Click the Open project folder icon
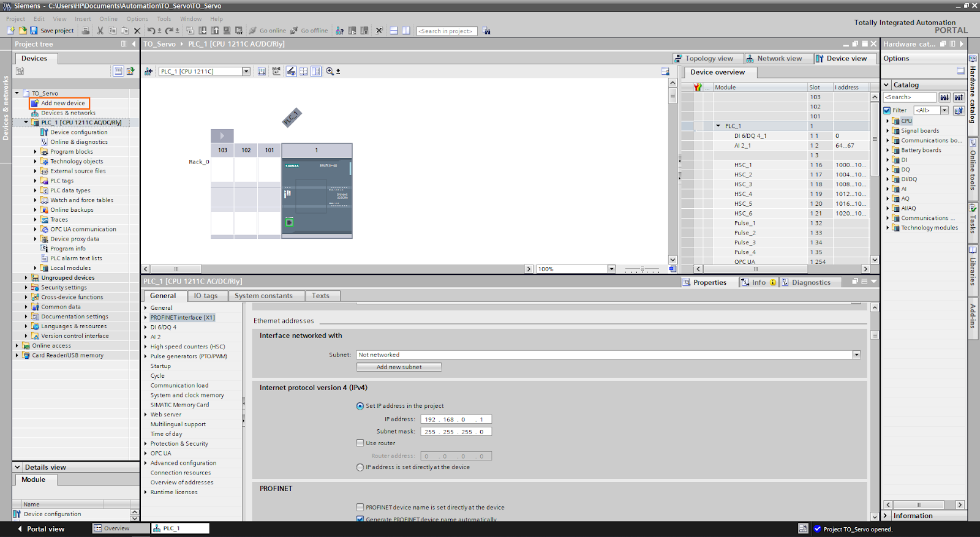This screenshot has height=537, width=980. pyautogui.click(x=22, y=30)
